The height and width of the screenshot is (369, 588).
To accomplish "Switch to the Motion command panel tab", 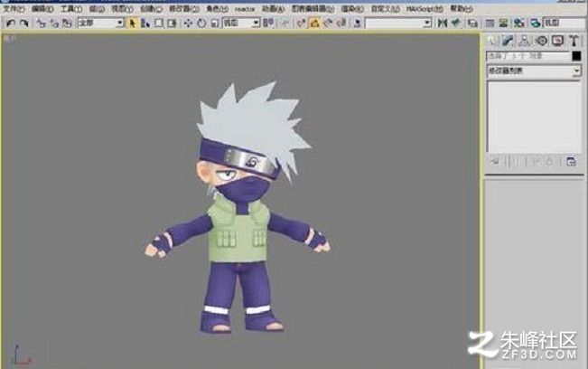I will [x=542, y=41].
